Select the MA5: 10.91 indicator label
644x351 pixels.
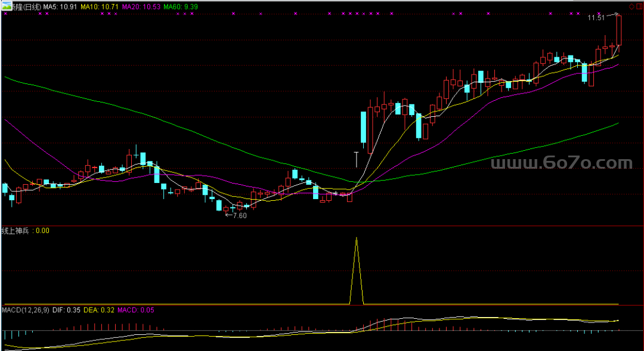[x=61, y=7]
